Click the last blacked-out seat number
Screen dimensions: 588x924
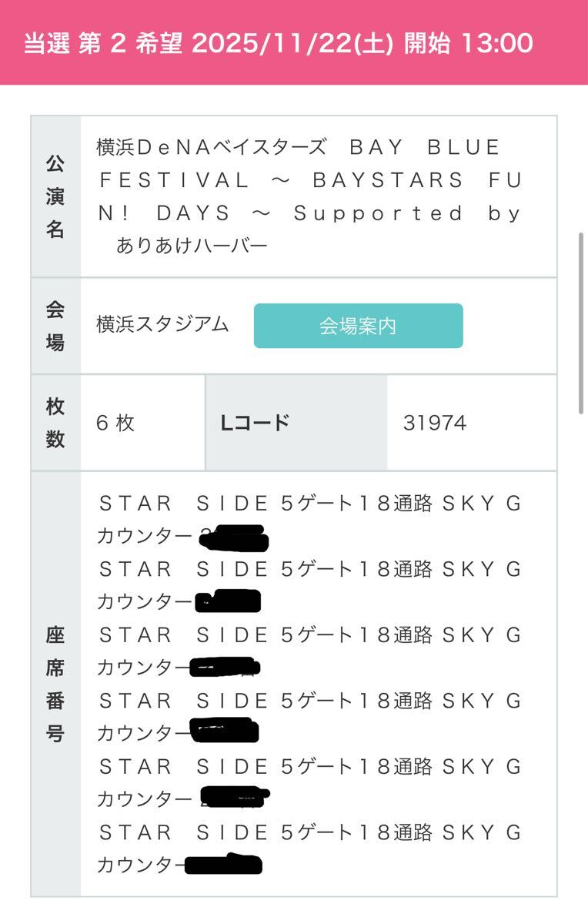click(x=223, y=865)
